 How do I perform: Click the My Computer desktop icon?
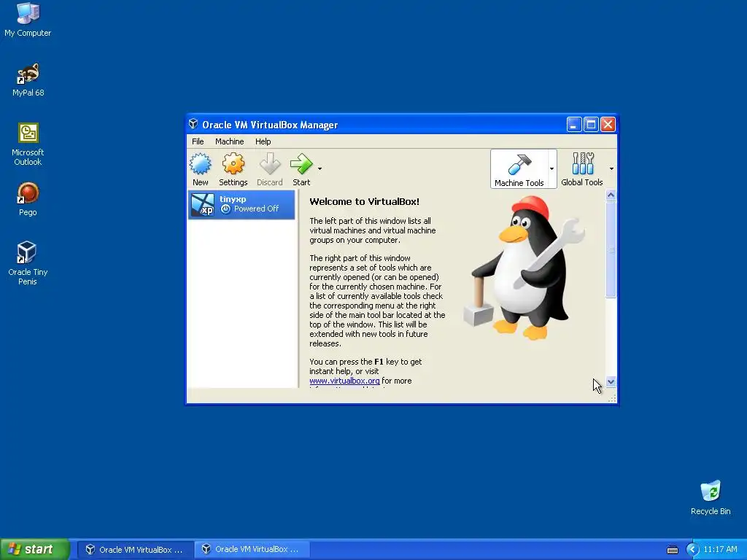(x=28, y=19)
